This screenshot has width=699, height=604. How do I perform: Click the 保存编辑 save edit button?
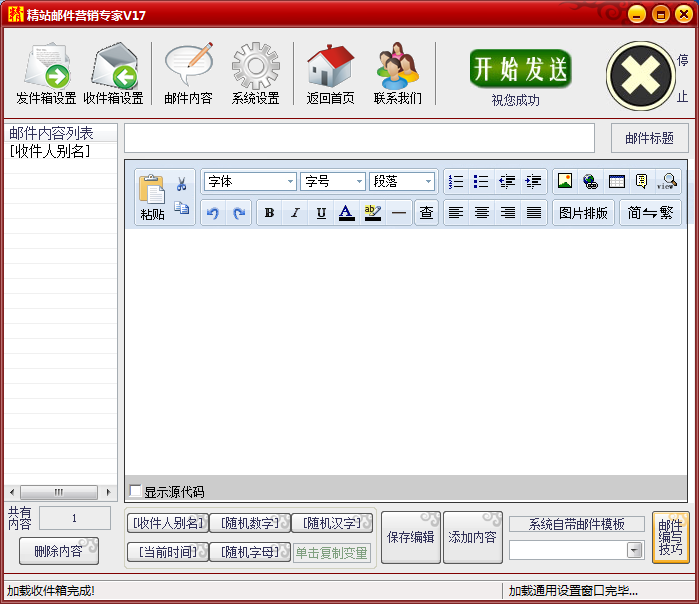click(410, 537)
